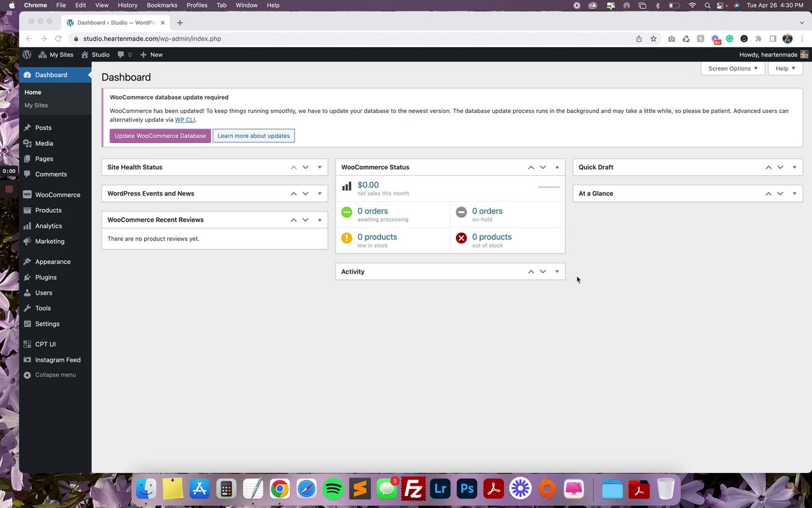This screenshot has height=508, width=812.
Task: Move Site Health Status widget up
Action: [x=294, y=167]
